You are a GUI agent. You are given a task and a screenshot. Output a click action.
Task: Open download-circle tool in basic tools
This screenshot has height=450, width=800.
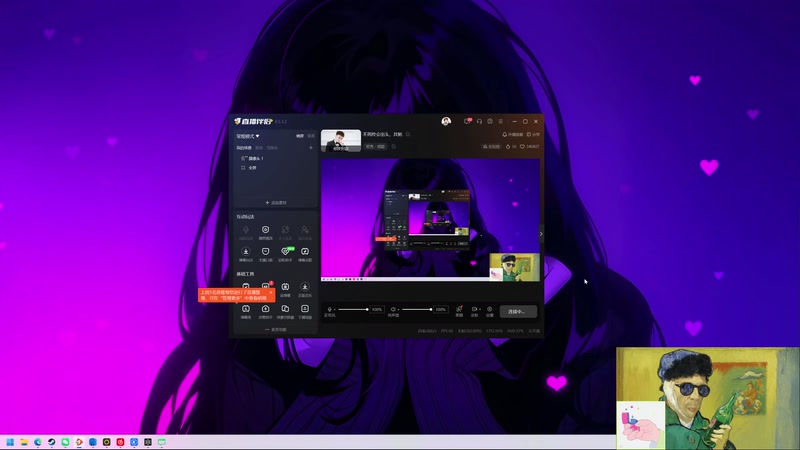coord(305,289)
